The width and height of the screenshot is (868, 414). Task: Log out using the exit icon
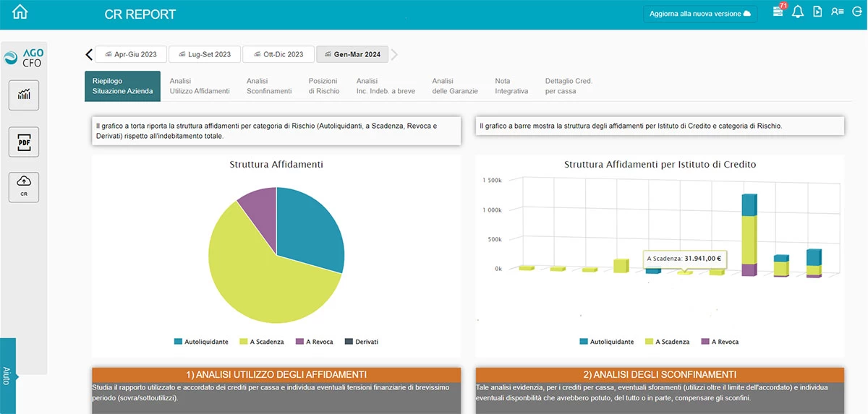857,12
